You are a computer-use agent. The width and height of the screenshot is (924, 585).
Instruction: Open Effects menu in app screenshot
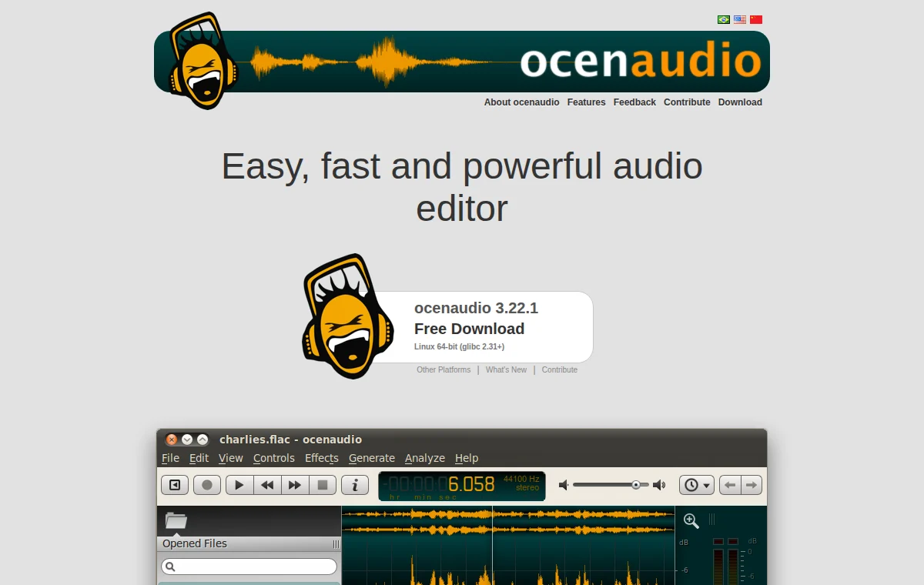321,458
